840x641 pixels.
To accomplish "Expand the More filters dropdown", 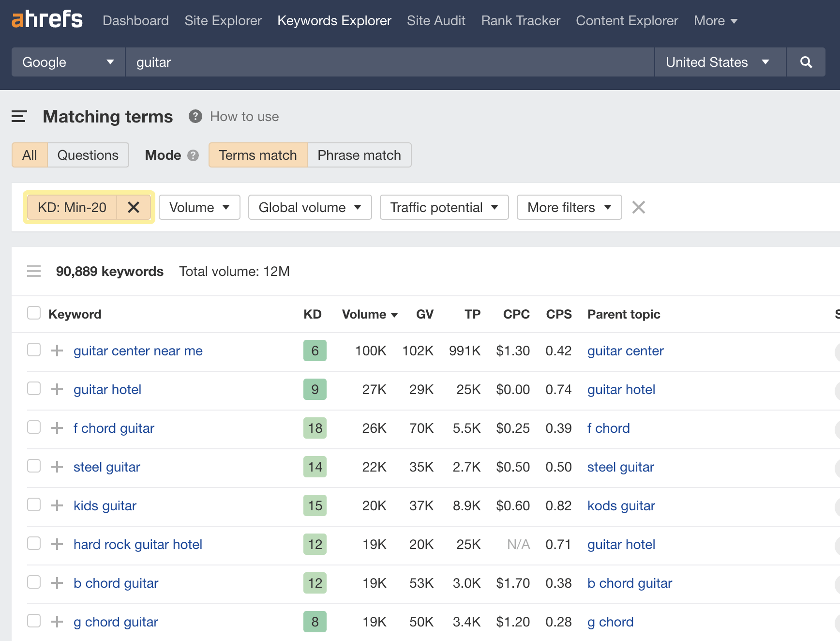I will coord(569,207).
